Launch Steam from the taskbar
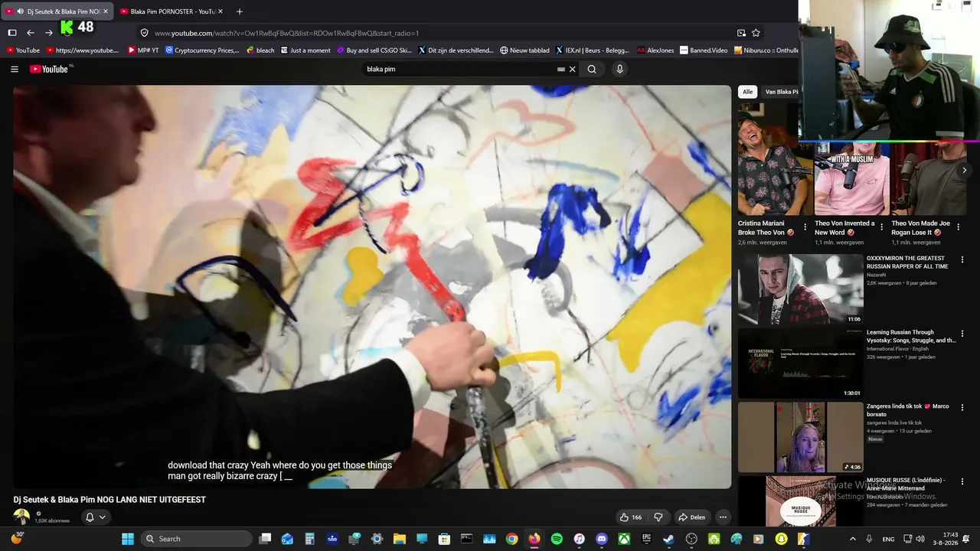 point(669,539)
